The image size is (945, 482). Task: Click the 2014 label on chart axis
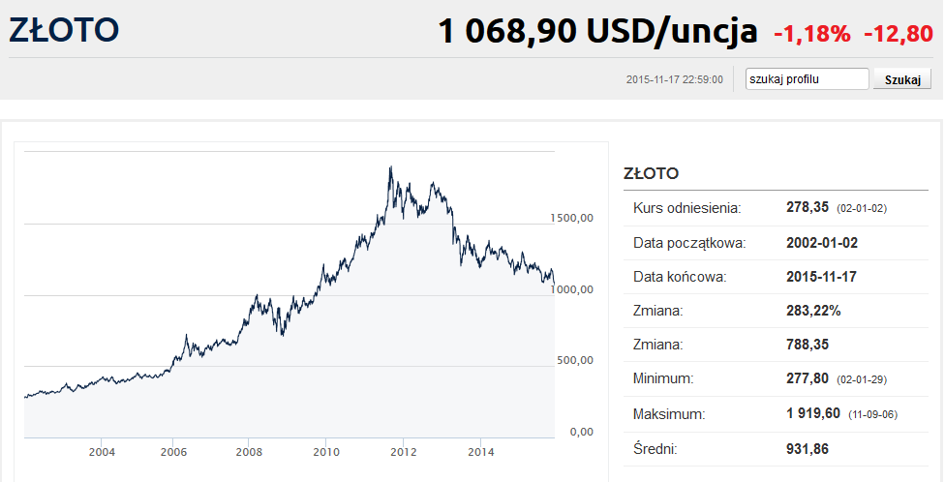[x=480, y=451]
